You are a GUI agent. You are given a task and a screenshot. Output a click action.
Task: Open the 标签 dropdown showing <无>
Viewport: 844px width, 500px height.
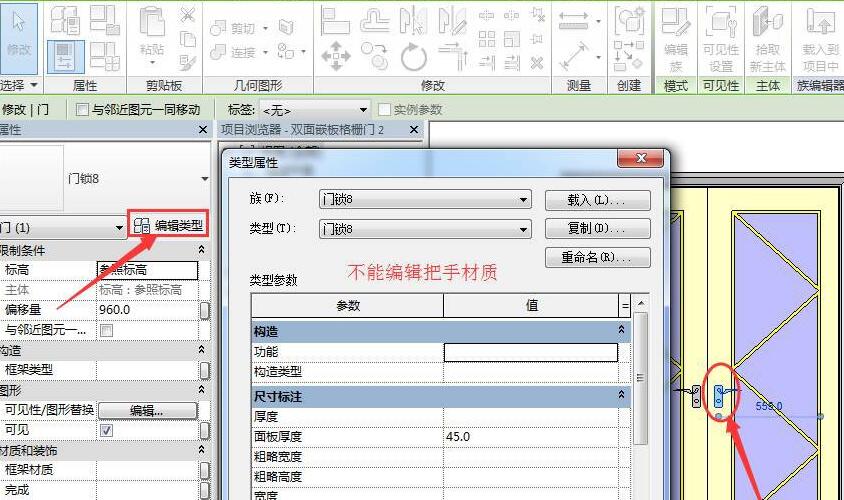[x=314, y=110]
